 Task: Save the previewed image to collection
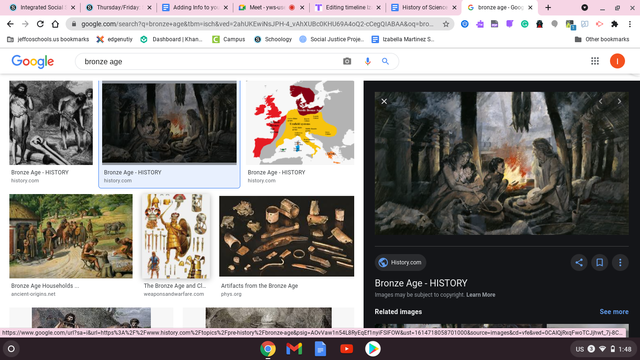tap(600, 262)
